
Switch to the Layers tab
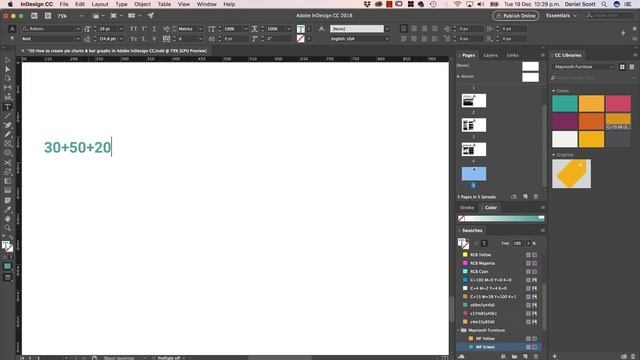(490, 55)
